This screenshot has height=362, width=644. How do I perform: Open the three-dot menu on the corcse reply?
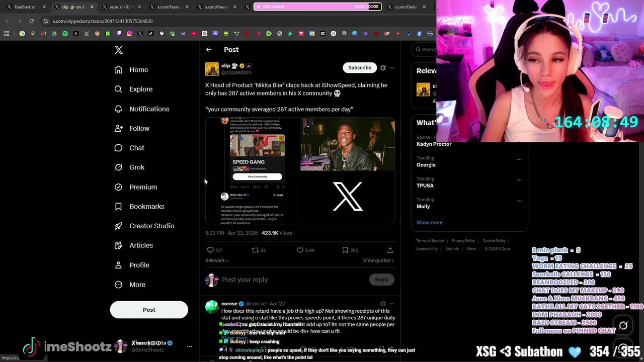(x=392, y=304)
